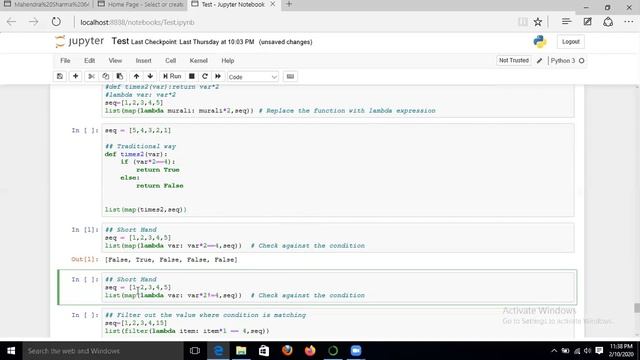Rename notebook by clicking Test title

120,41
